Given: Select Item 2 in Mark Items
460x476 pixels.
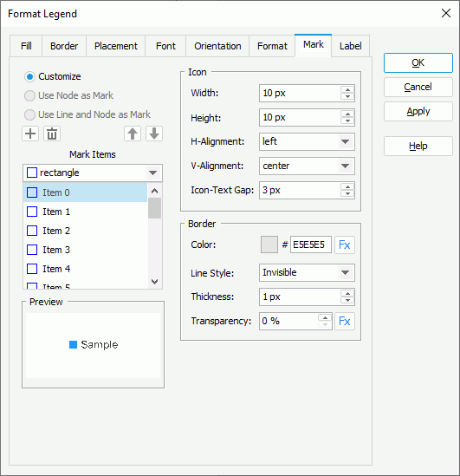Looking at the screenshot, I should pyautogui.click(x=85, y=231).
